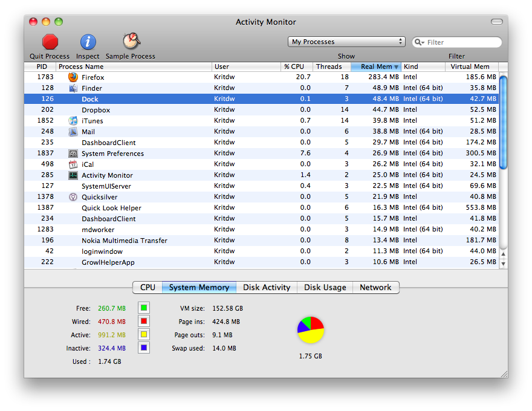
Task: Select the loginwindow process row
Action: click(x=261, y=251)
